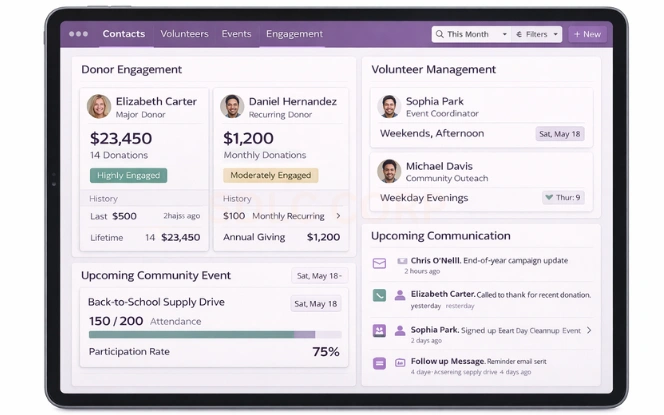Open the three-dot menu in header
This screenshot has height=415, width=664.
pyautogui.click(x=78, y=34)
